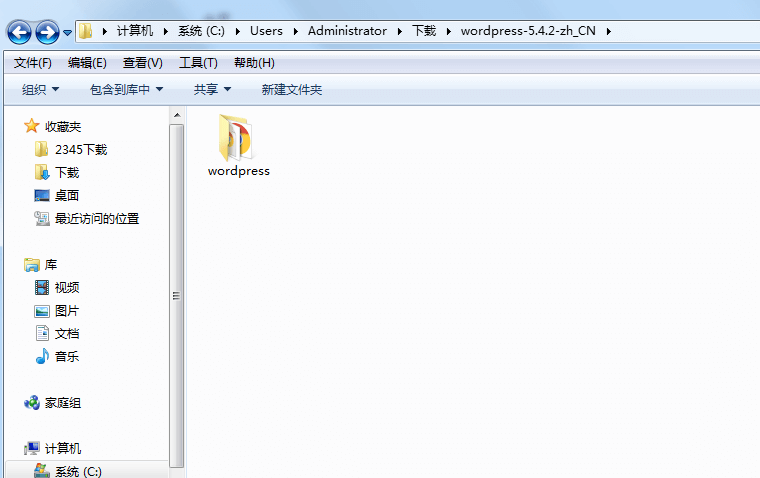Open the 文件(F) menu
Viewport: 760px width, 478px height.
32,63
